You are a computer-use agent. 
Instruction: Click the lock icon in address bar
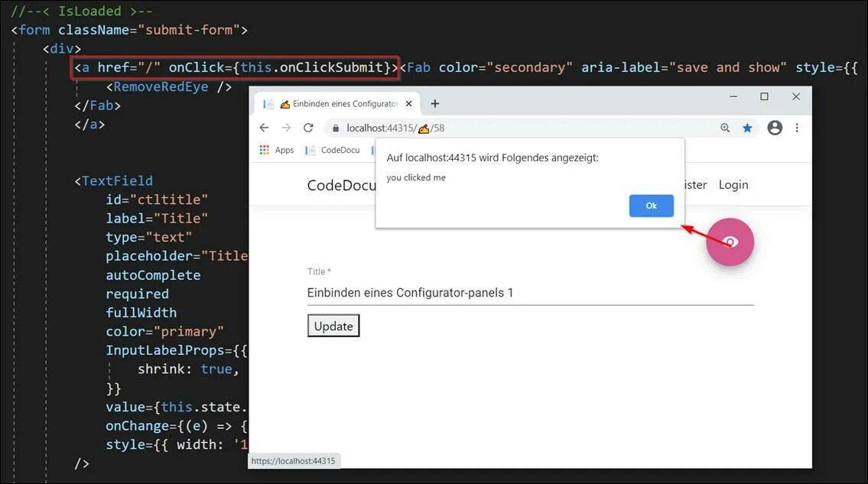coord(336,128)
